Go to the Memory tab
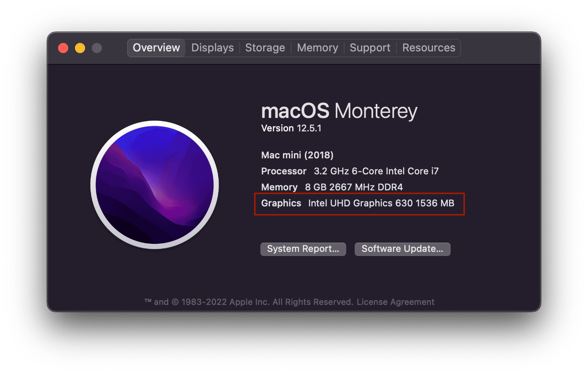Image resolution: width=588 pixels, height=374 pixels. point(317,48)
